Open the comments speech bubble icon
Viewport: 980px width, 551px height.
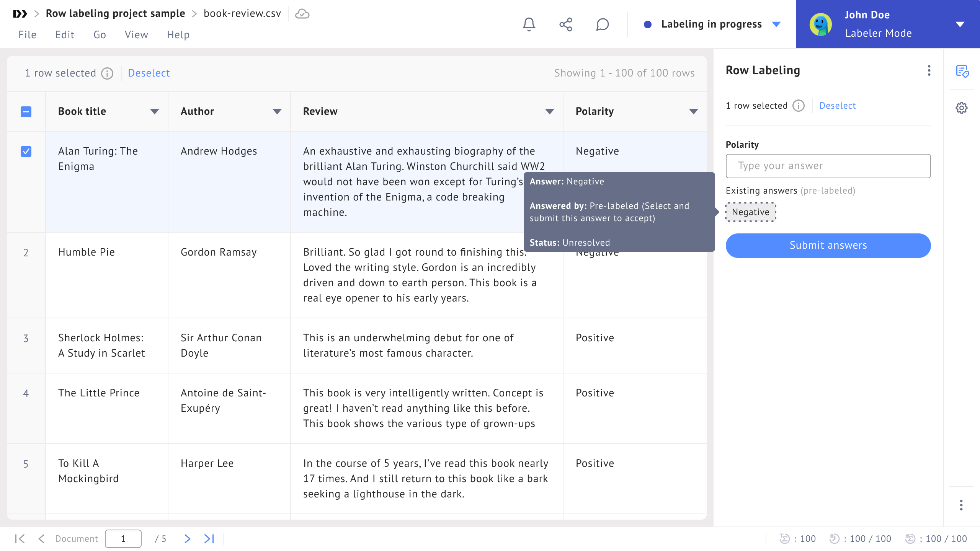[x=602, y=24]
